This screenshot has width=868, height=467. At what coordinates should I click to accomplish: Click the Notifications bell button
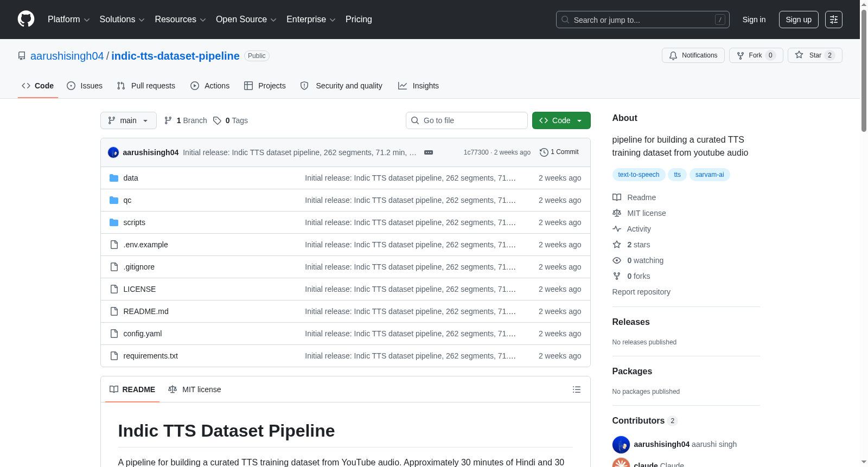click(693, 55)
